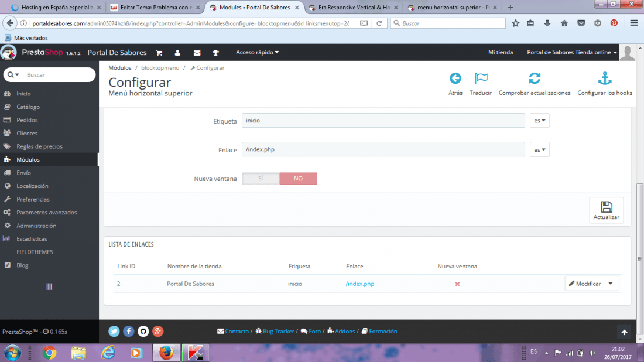Image resolution: width=644 pixels, height=362 pixels.
Task: Click the Etiqueta input field
Action: pyautogui.click(x=383, y=121)
